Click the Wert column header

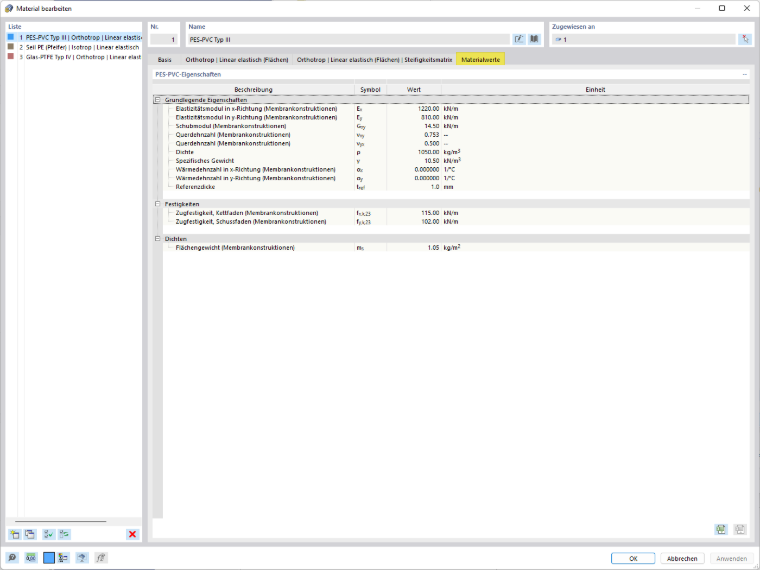point(413,90)
